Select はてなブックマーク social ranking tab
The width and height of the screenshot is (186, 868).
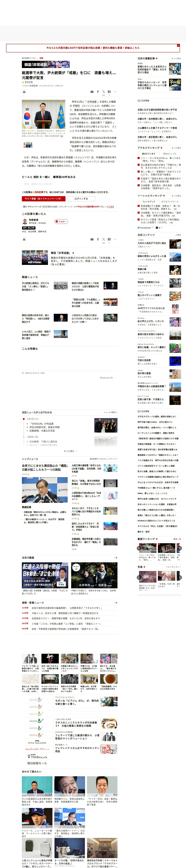coord(170,202)
